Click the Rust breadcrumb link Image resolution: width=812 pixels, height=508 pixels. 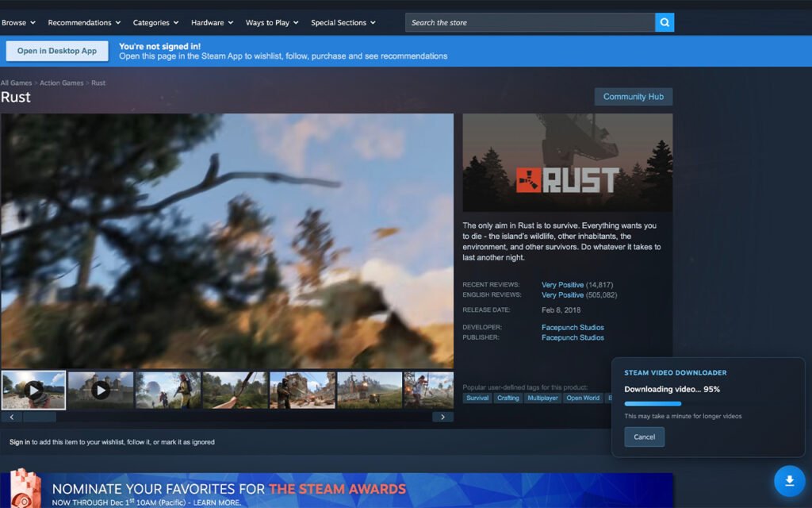pyautogui.click(x=98, y=83)
